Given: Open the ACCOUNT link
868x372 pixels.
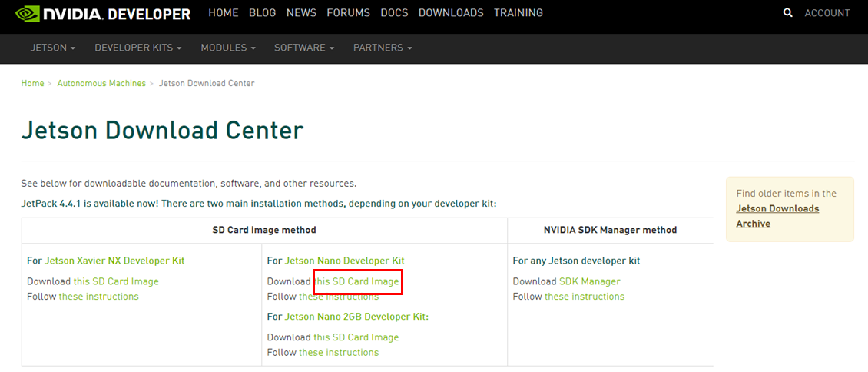Looking at the screenshot, I should pyautogui.click(x=827, y=13).
